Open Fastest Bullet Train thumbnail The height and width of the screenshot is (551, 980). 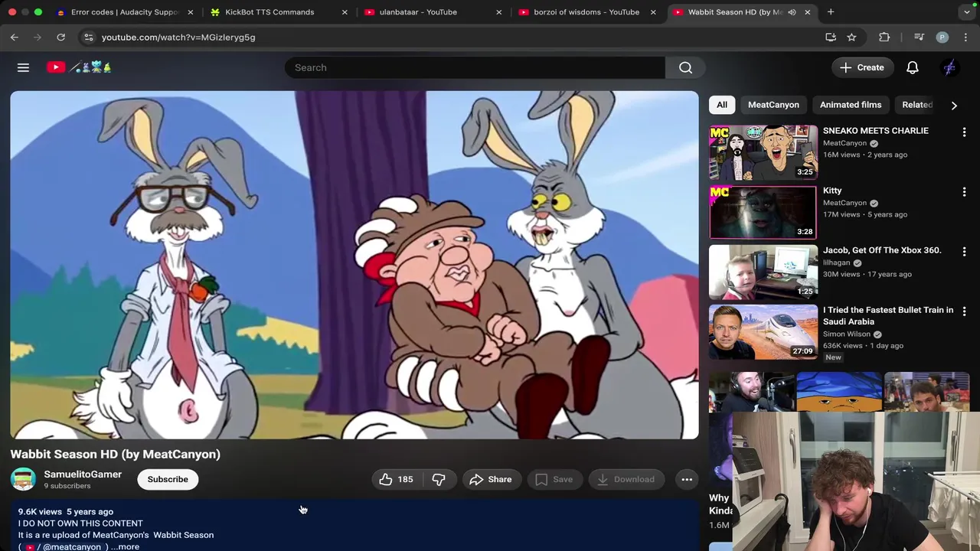(x=763, y=331)
